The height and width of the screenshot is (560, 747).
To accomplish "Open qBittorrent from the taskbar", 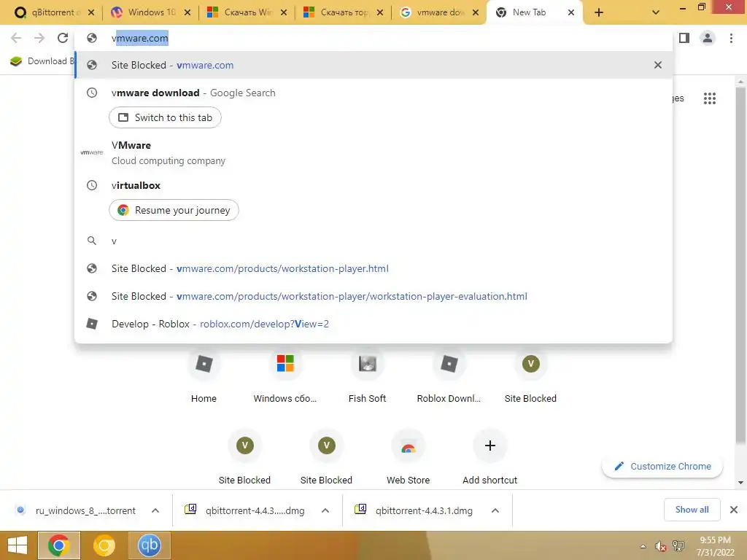I will coord(149,545).
